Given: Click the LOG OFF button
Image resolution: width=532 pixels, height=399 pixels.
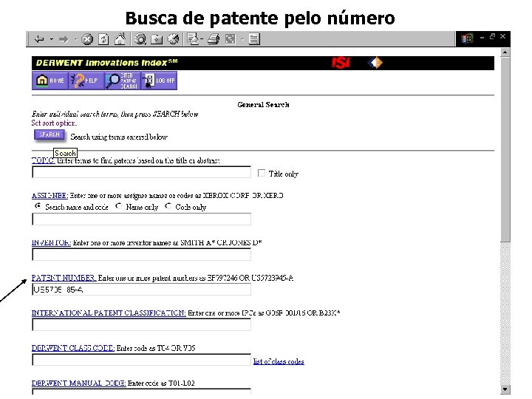Looking at the screenshot, I should [x=159, y=81].
